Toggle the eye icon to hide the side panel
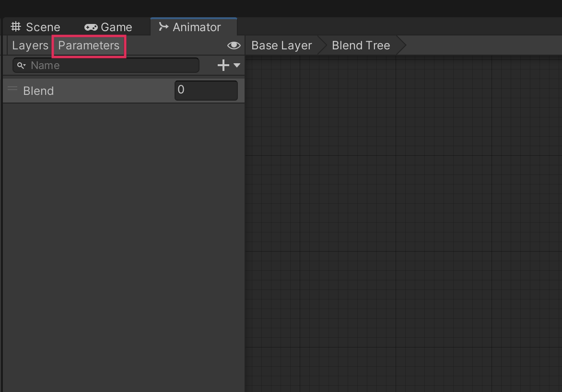562x392 pixels. pos(234,46)
